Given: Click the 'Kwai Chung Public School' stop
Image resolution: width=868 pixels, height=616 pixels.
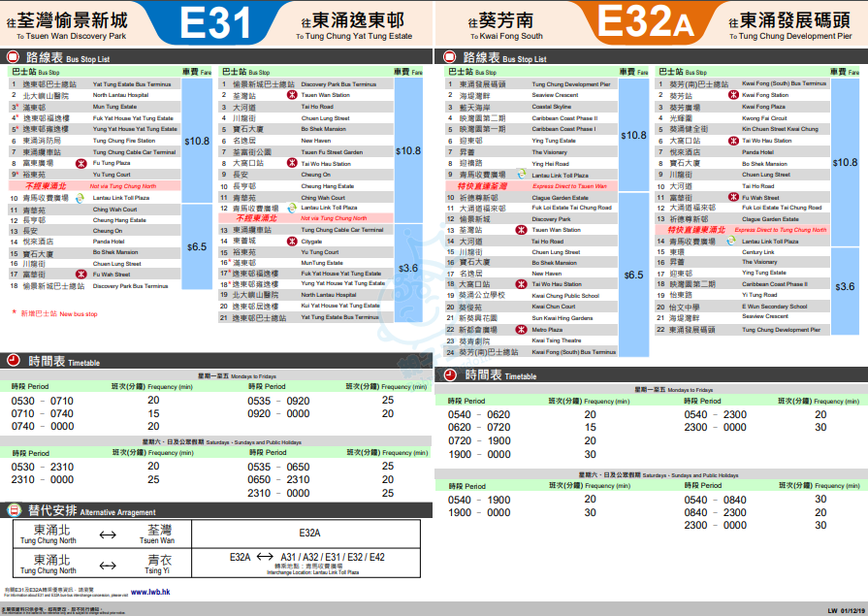Looking at the screenshot, I should 565,296.
